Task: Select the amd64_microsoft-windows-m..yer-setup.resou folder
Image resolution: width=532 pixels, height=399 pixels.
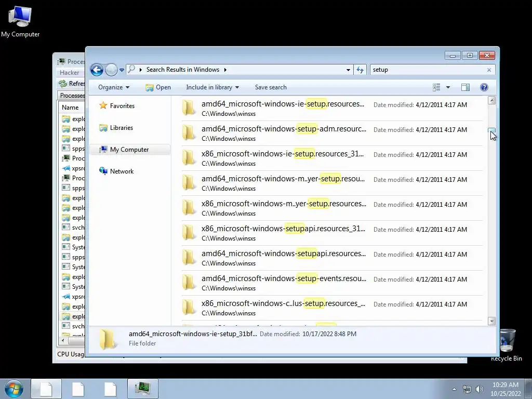Action: pos(332,183)
